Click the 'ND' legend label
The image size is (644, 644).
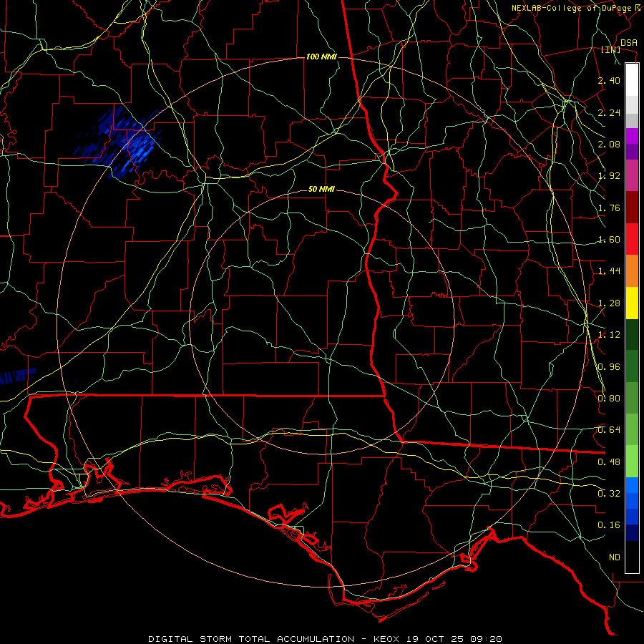(615, 557)
